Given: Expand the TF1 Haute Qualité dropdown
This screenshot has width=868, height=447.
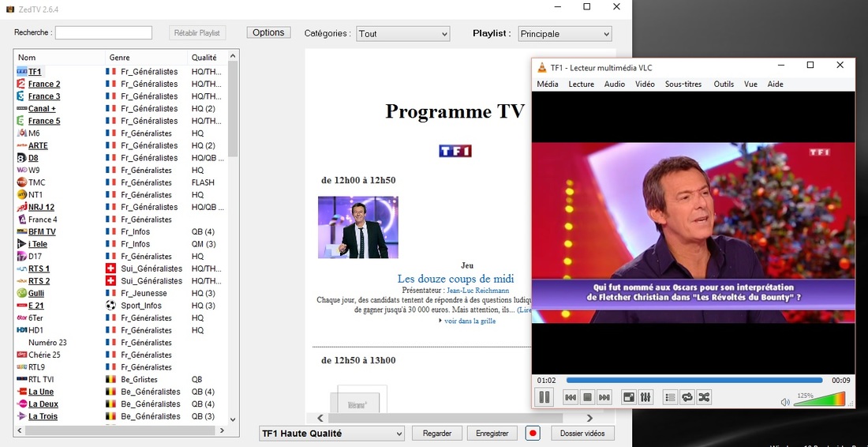Looking at the screenshot, I should pos(332,433).
